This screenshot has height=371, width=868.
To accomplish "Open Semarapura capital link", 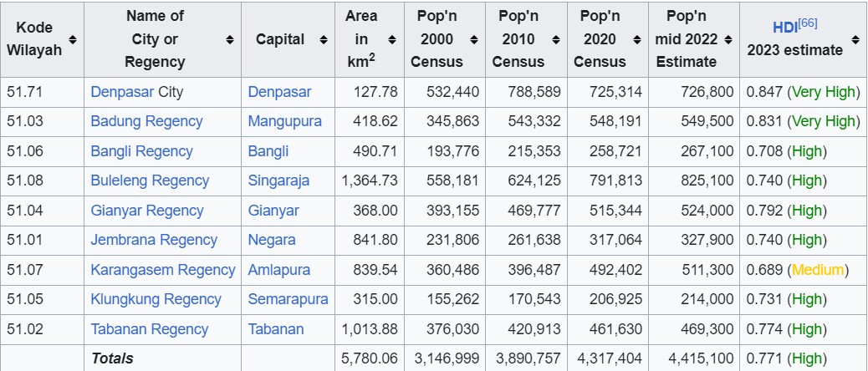I will (288, 299).
